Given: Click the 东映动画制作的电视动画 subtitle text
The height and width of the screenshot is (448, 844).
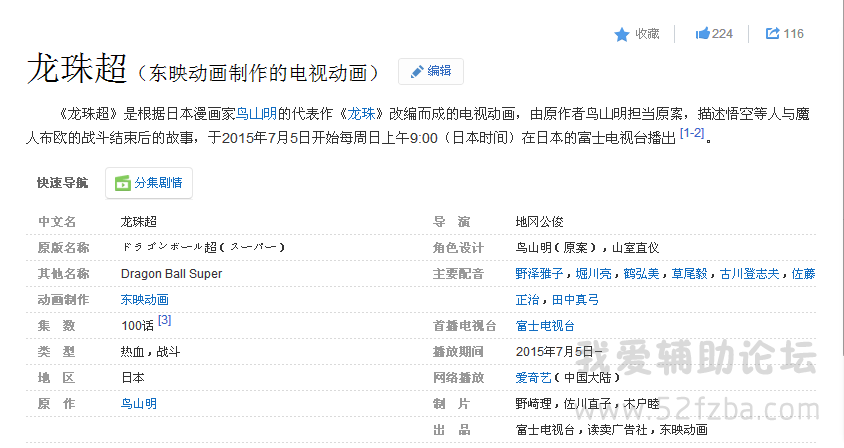Looking at the screenshot, I should click(x=258, y=73).
